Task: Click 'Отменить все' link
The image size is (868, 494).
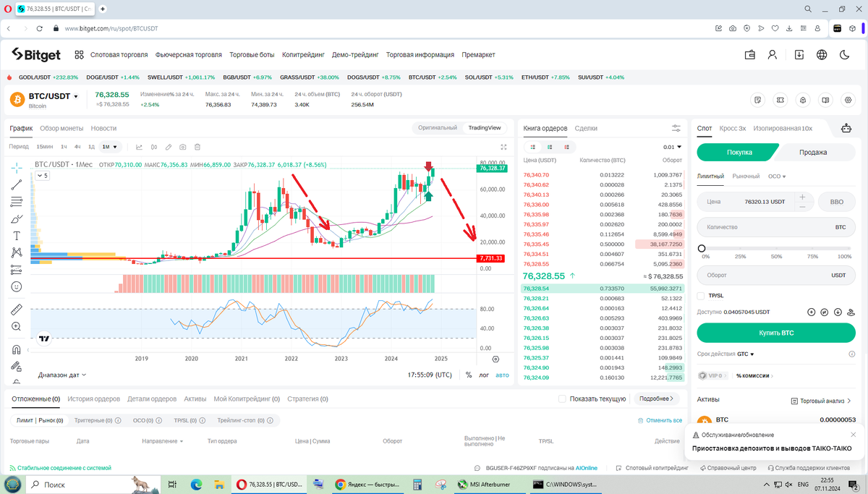Action: (x=660, y=420)
